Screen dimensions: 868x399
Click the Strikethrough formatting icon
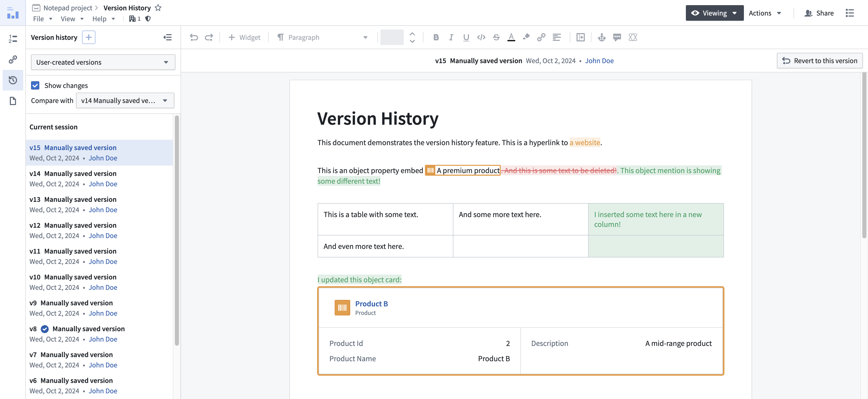point(496,38)
